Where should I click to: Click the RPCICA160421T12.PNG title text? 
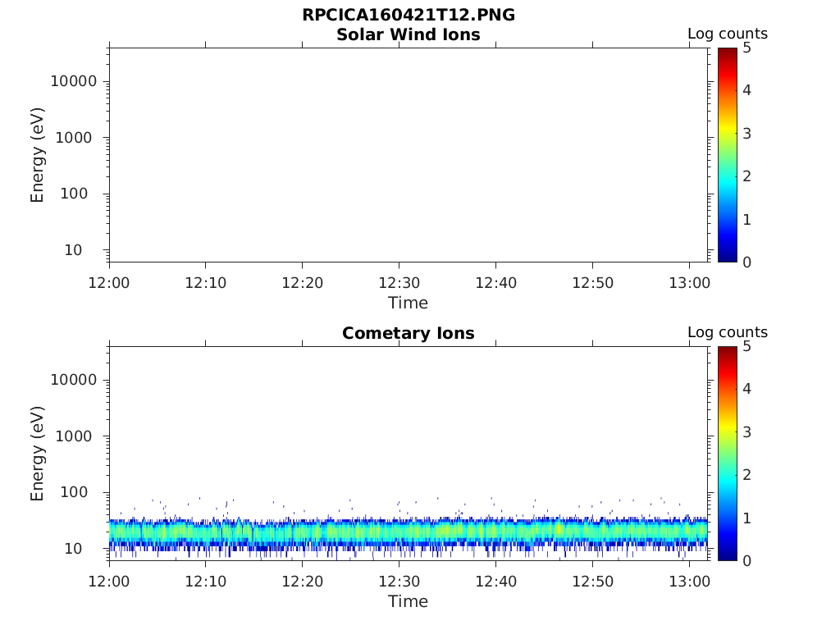[408, 15]
